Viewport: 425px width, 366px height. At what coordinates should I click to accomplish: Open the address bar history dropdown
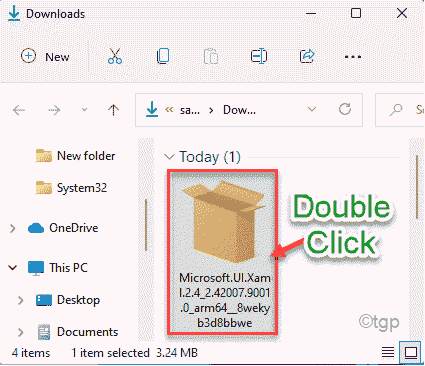pyautogui.click(x=312, y=109)
